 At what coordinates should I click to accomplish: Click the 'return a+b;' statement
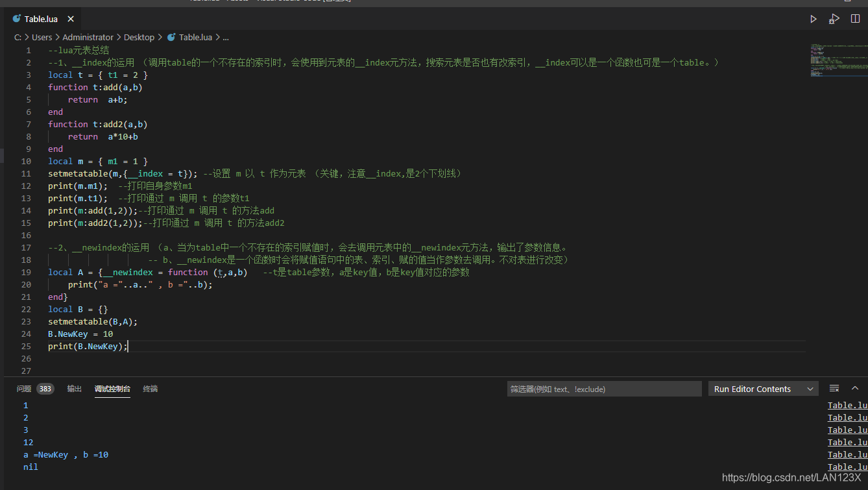coord(98,99)
